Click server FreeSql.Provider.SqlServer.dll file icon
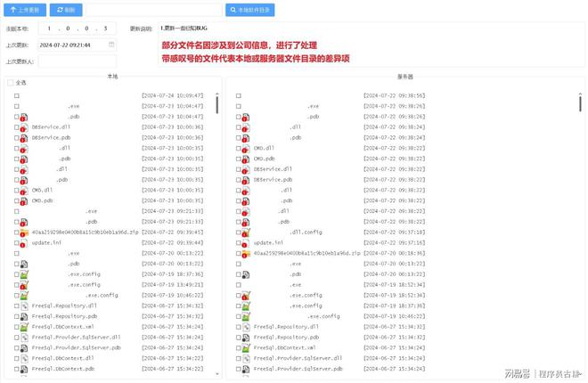588x383 pixels. [246, 359]
